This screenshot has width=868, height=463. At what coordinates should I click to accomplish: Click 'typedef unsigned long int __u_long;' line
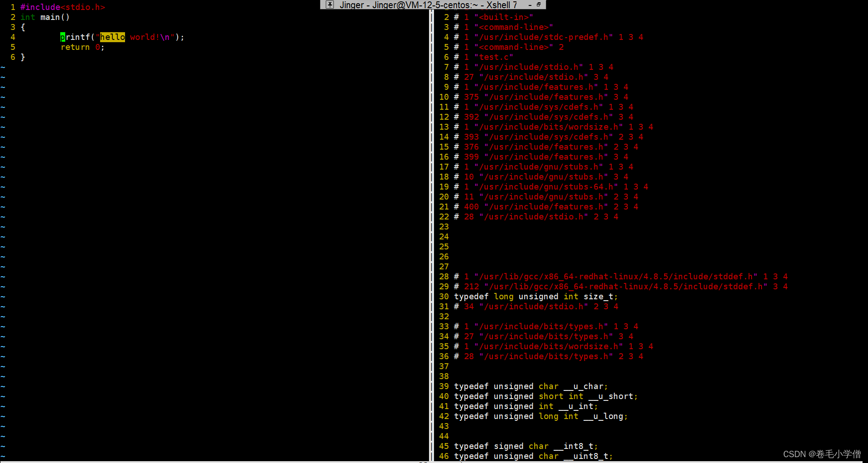coord(541,416)
